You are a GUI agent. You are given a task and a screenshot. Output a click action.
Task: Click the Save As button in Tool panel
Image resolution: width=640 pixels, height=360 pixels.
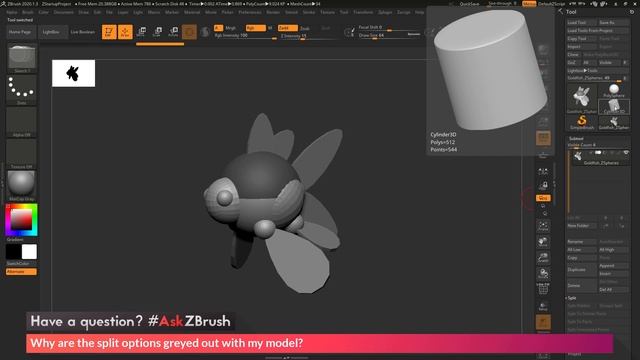[x=613, y=22]
